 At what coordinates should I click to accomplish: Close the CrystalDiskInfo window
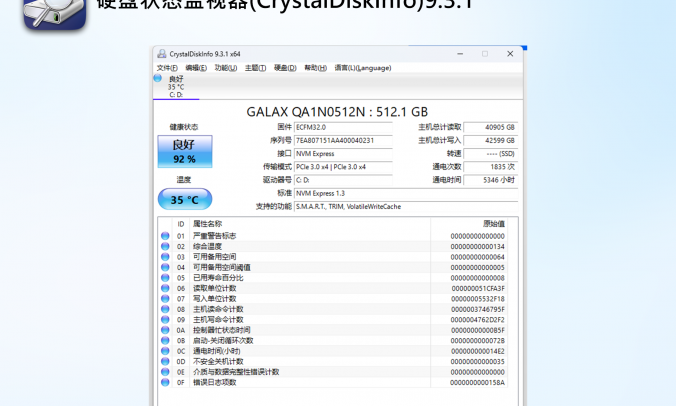click(510, 54)
